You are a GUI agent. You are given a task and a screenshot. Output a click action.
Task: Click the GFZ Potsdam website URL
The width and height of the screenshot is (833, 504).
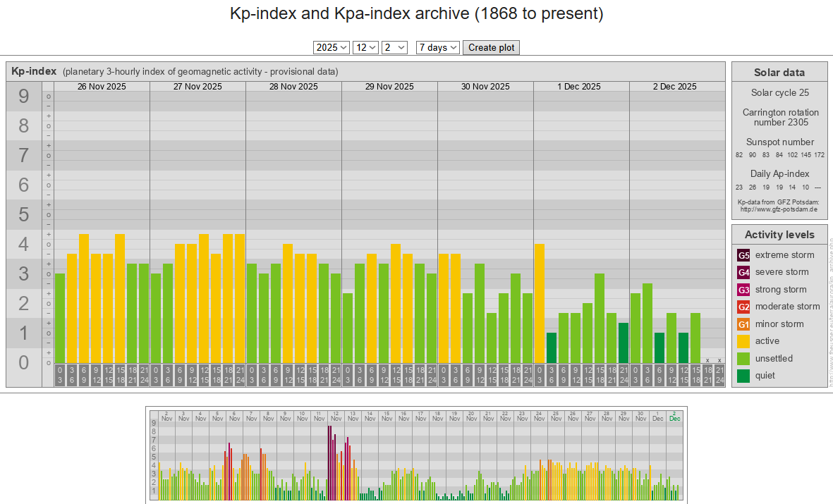[779, 209]
